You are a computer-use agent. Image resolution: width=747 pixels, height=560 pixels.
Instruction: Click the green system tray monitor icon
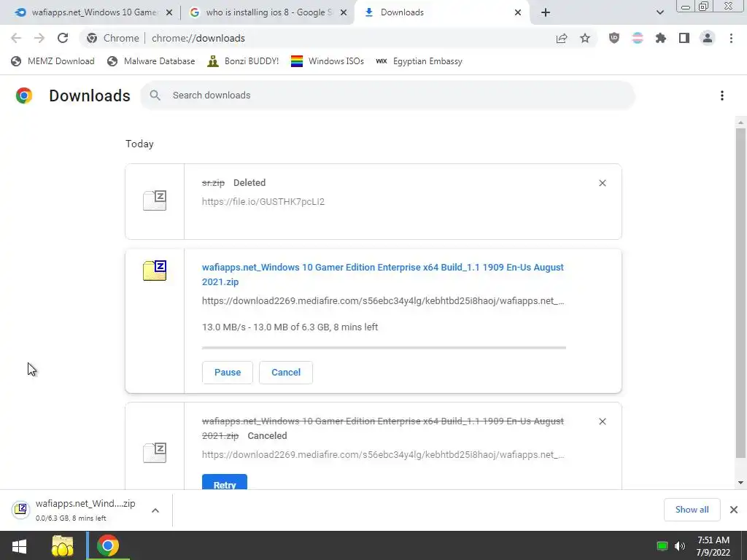coord(662,545)
